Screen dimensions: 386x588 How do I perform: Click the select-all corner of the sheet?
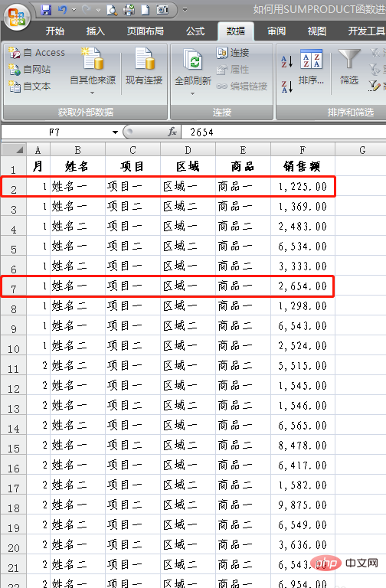point(14,150)
